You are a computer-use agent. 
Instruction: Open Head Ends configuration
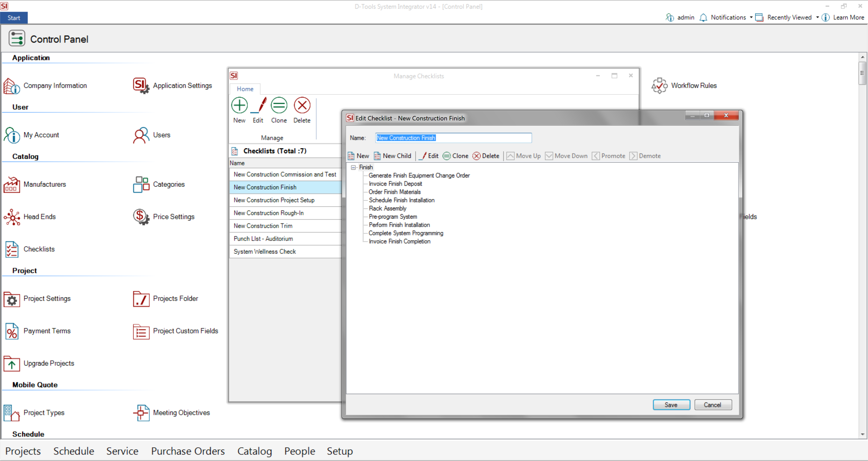pos(40,216)
